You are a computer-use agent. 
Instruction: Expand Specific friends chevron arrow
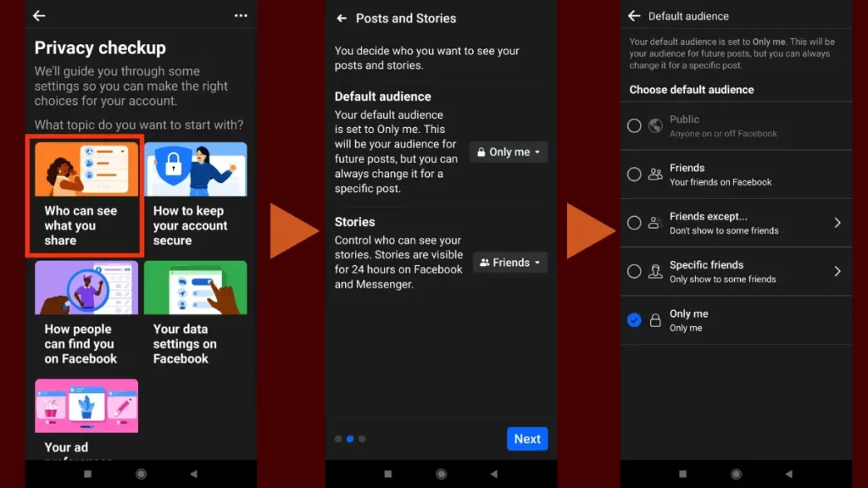[x=837, y=271]
